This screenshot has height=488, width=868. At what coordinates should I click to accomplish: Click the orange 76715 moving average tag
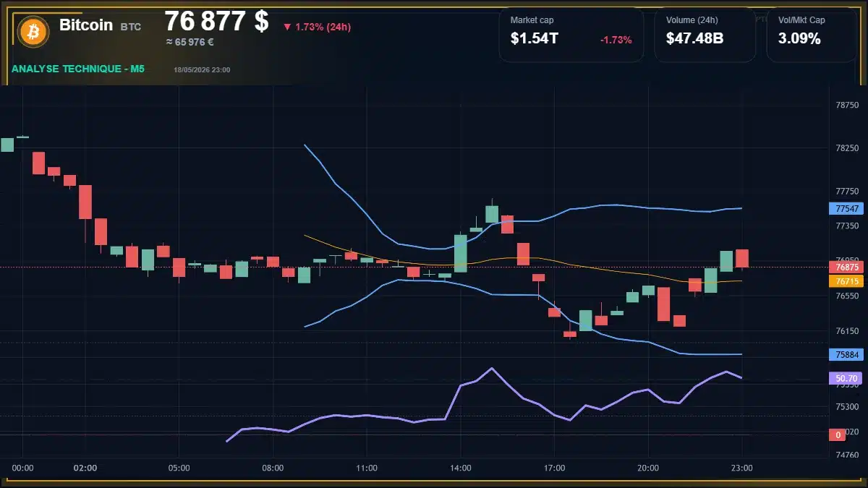[x=846, y=281]
